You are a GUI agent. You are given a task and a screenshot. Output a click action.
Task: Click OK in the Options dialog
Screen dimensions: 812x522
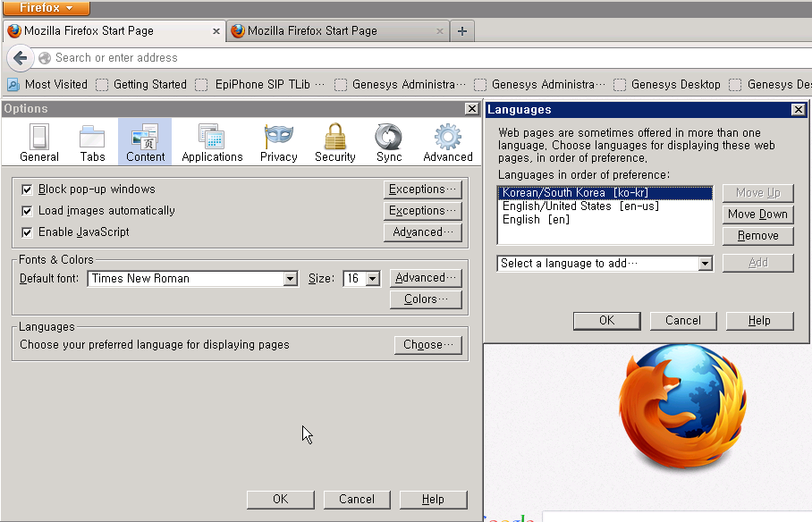[280, 500]
